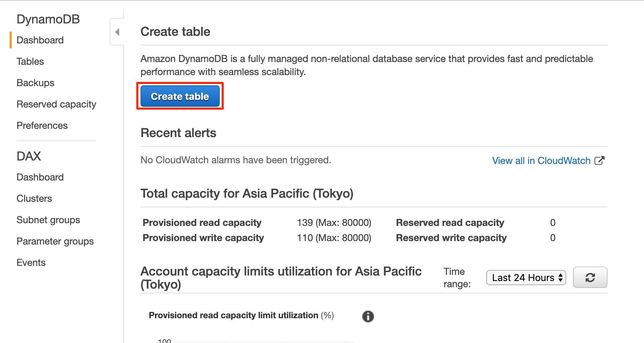644x343 pixels.
Task: Click the Account capacity limits utilization heading
Action: [281, 278]
